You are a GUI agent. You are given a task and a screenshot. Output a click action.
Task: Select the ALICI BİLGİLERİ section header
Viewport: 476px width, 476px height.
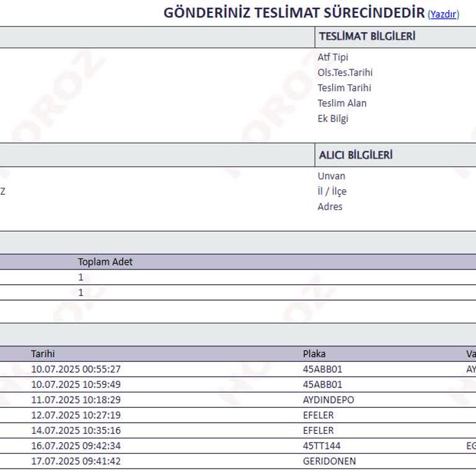356,155
